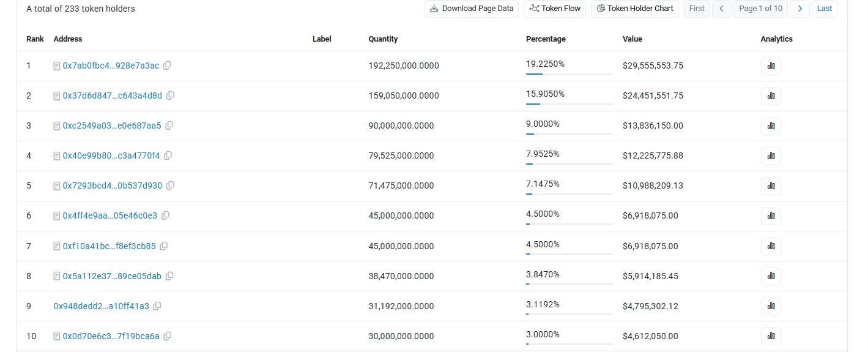Image resolution: width=868 pixels, height=352 pixels.
Task: Open analytics chart for rank 1 holder
Action: [771, 66]
